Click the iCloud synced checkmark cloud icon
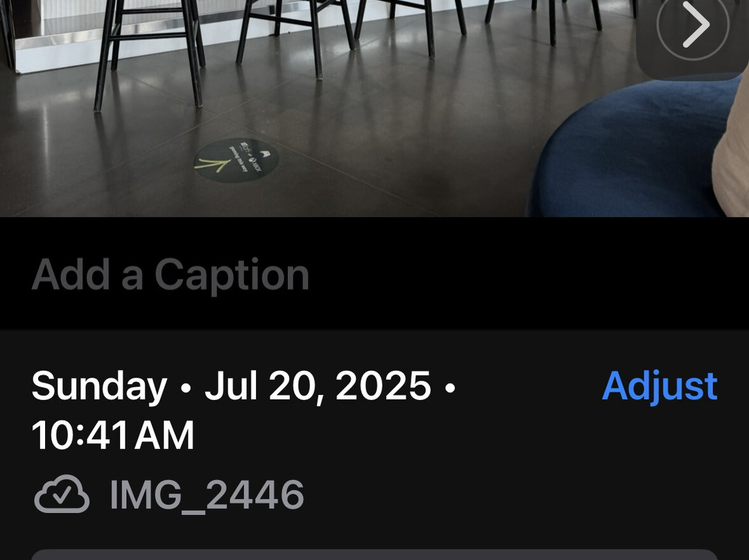The width and height of the screenshot is (749, 560). (x=62, y=495)
